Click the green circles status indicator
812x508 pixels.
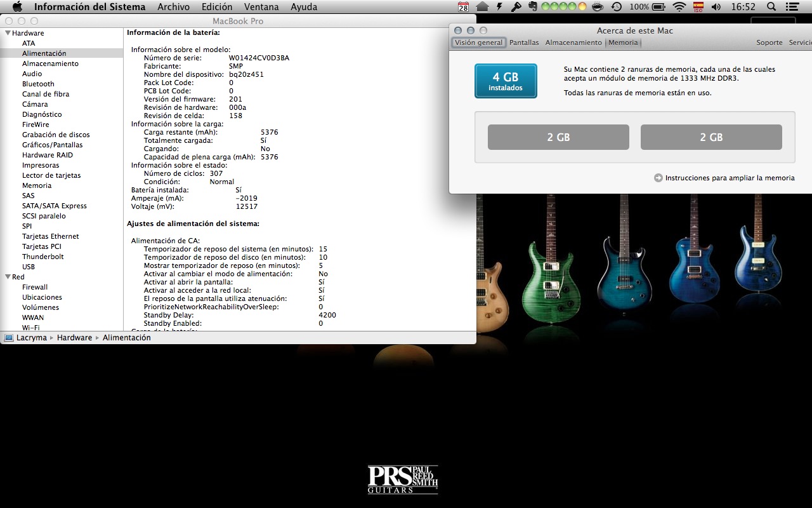pyautogui.click(x=565, y=7)
